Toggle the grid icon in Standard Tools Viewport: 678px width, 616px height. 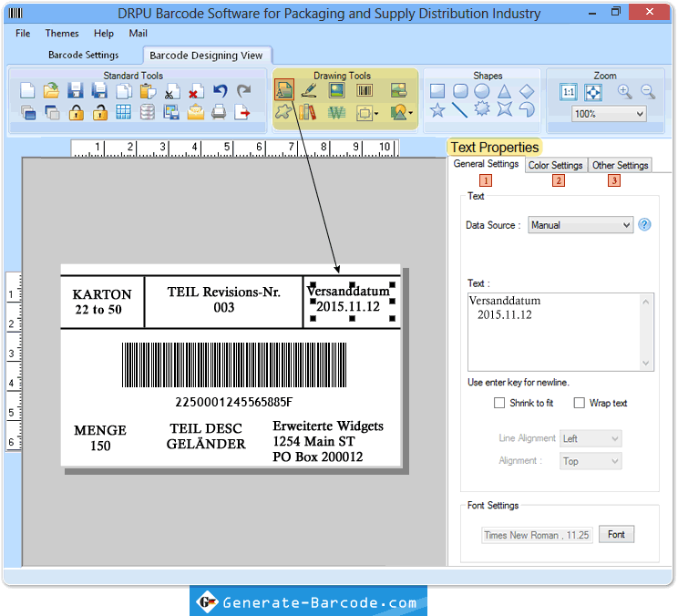124,113
